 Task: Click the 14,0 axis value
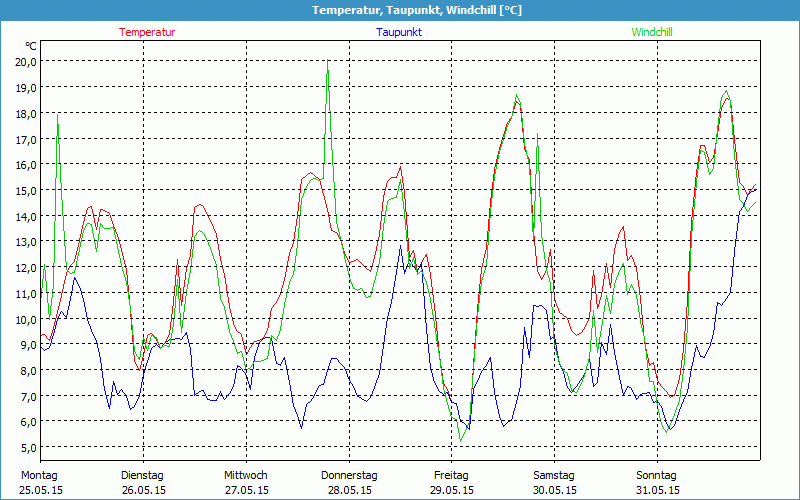pos(25,216)
